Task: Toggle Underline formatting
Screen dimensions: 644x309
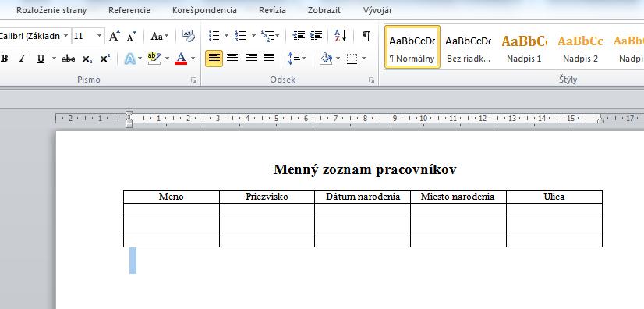Action: tap(41, 59)
